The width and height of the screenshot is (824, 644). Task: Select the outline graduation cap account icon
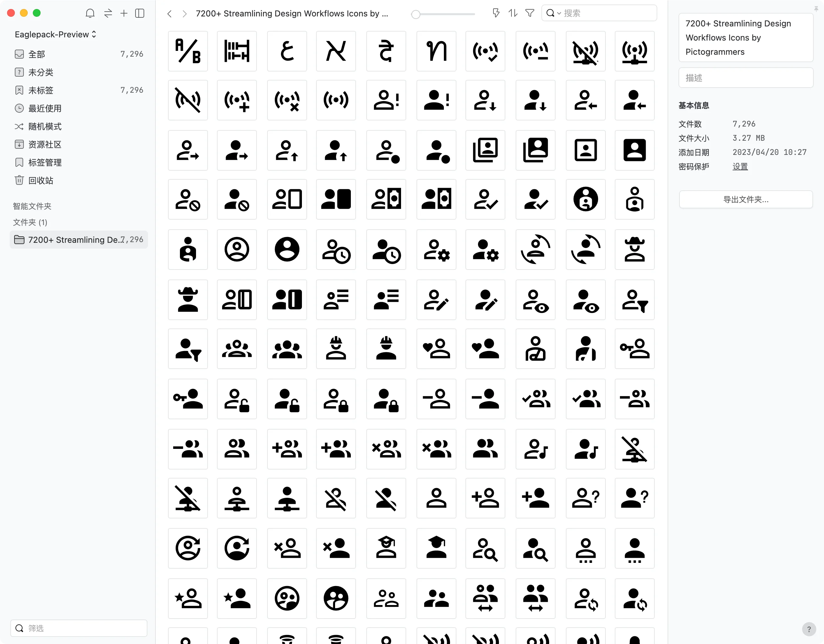pyautogui.click(x=386, y=548)
